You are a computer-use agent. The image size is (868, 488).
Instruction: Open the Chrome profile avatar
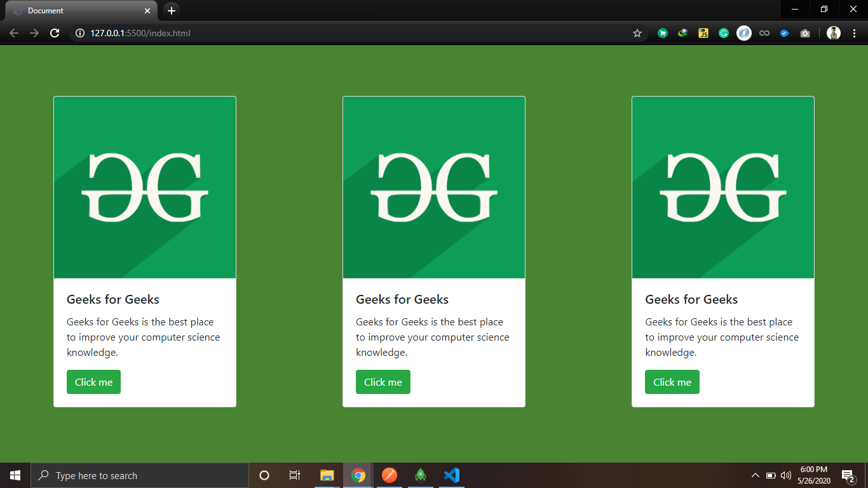click(x=834, y=33)
